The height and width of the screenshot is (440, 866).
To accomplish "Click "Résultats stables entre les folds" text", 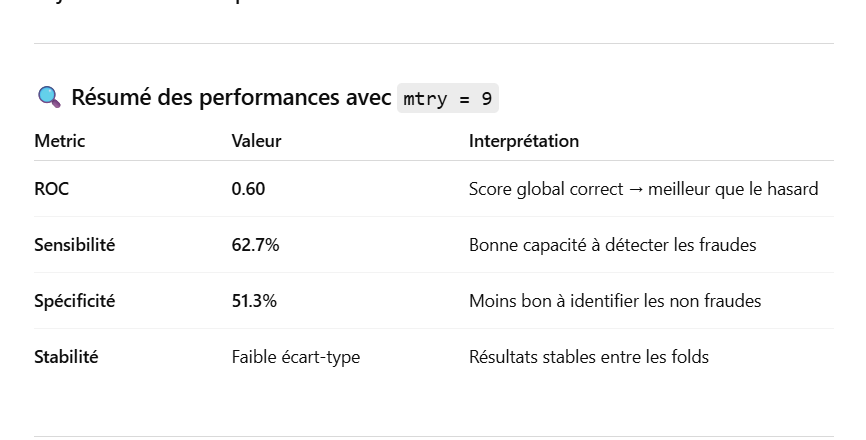I will tap(588, 357).
